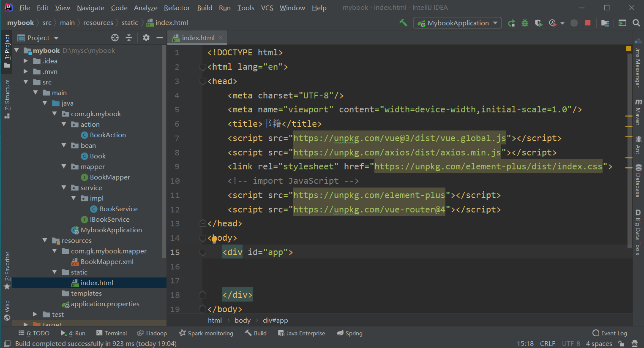Open the Maven tool window
The height and width of the screenshot is (348, 644).
pos(638,112)
